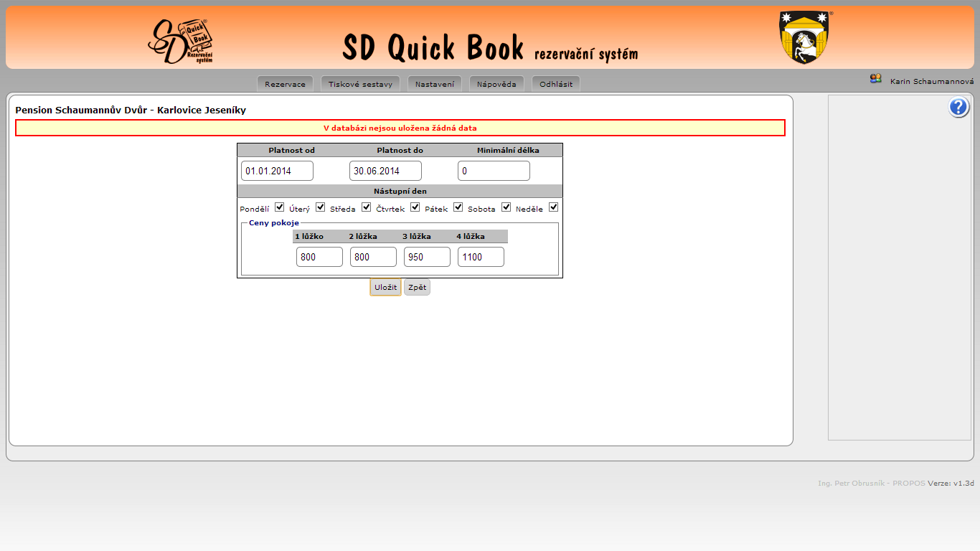Click the 'V databázi nejsou uložena žádná data' message
The image size is (980, 551).
pos(400,128)
